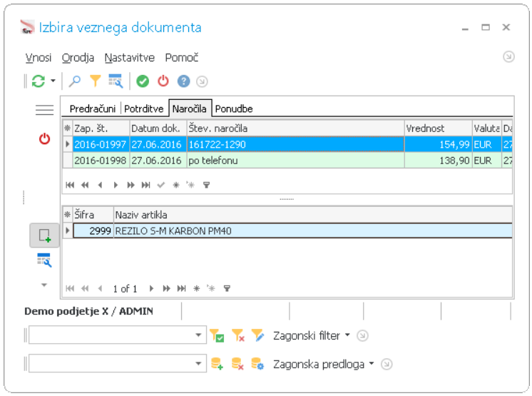Click the orange filter funnel icon
This screenshot has height=396, width=532.
click(x=96, y=81)
